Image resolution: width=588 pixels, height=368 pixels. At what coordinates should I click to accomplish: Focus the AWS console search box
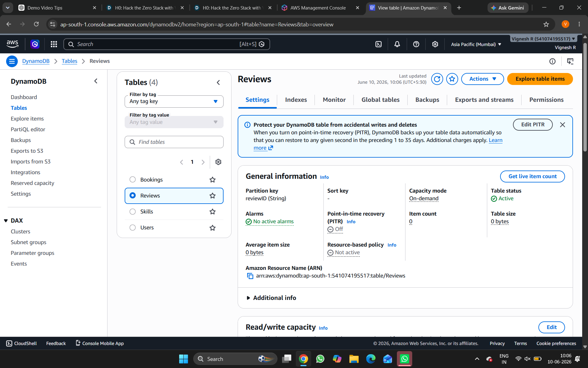pos(167,44)
